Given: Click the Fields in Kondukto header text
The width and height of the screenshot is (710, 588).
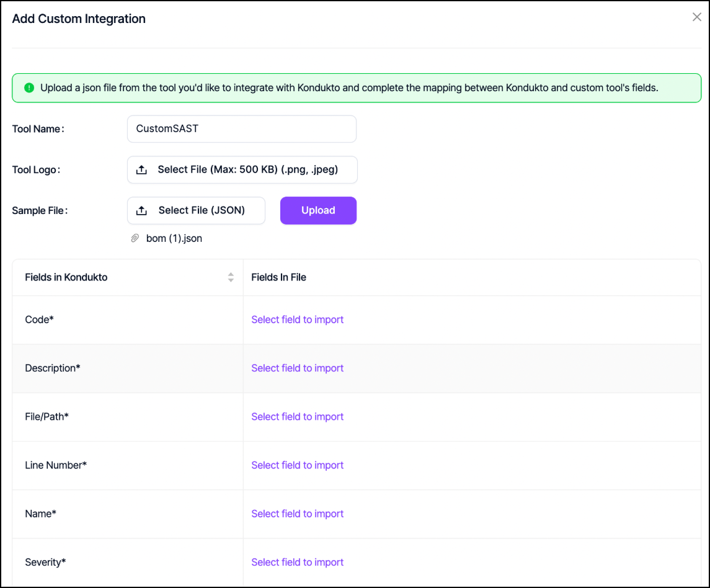Looking at the screenshot, I should 66,277.
